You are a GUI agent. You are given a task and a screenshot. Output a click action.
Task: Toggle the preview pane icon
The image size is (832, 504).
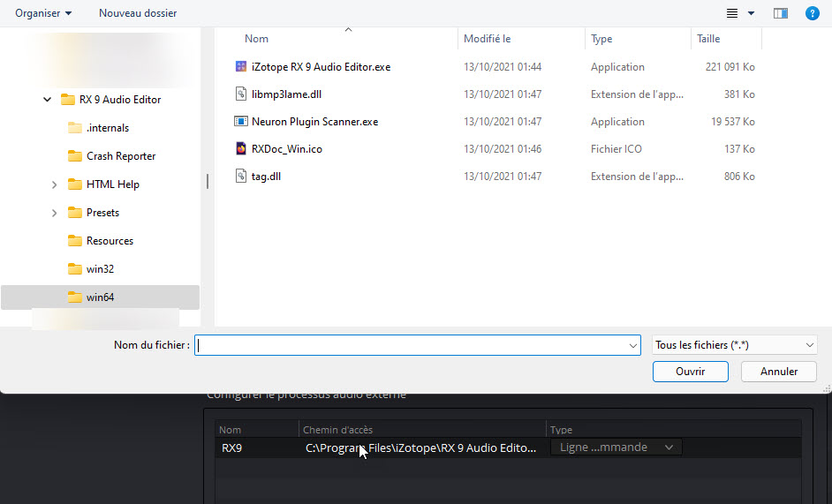pos(780,13)
